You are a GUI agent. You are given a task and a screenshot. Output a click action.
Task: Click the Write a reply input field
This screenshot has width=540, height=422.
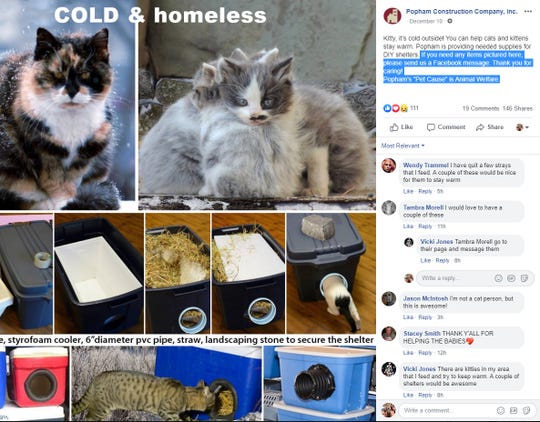click(x=455, y=278)
